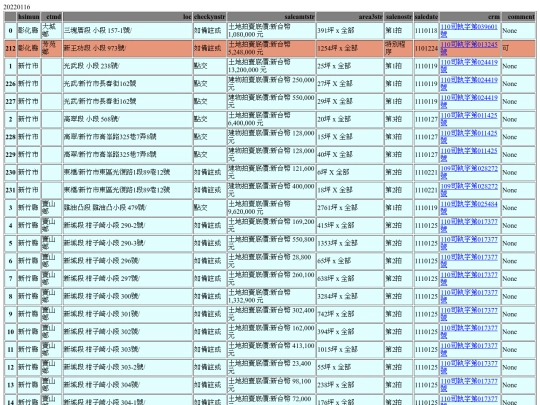Screen dimensions: 540x405
Task: Select the location cell ending 290-2號 in row 4
Action: (x=127, y=226)
